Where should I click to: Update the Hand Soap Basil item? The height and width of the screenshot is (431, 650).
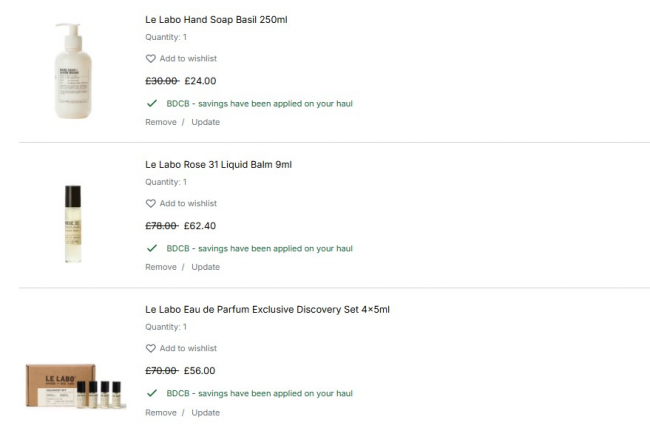point(205,122)
